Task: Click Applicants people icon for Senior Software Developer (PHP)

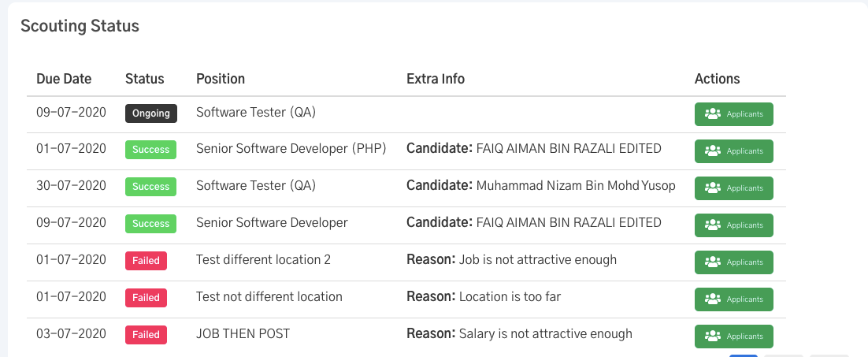Action: (x=713, y=151)
